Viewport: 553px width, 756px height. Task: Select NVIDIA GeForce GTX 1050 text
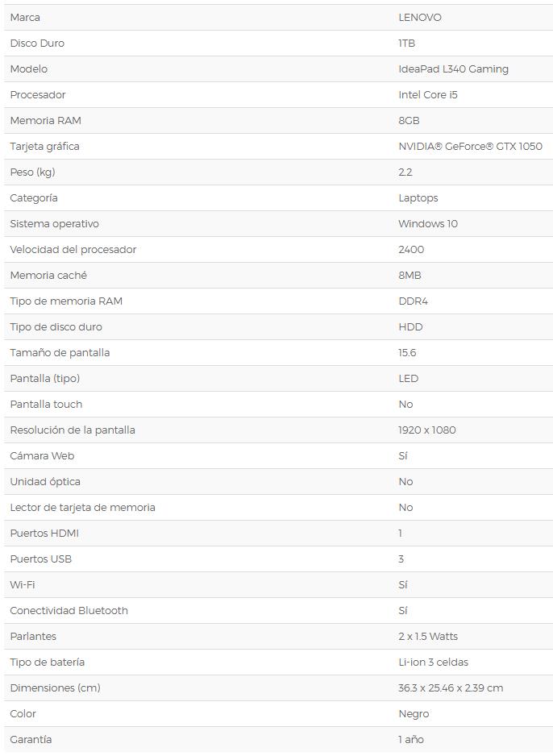pos(470,146)
